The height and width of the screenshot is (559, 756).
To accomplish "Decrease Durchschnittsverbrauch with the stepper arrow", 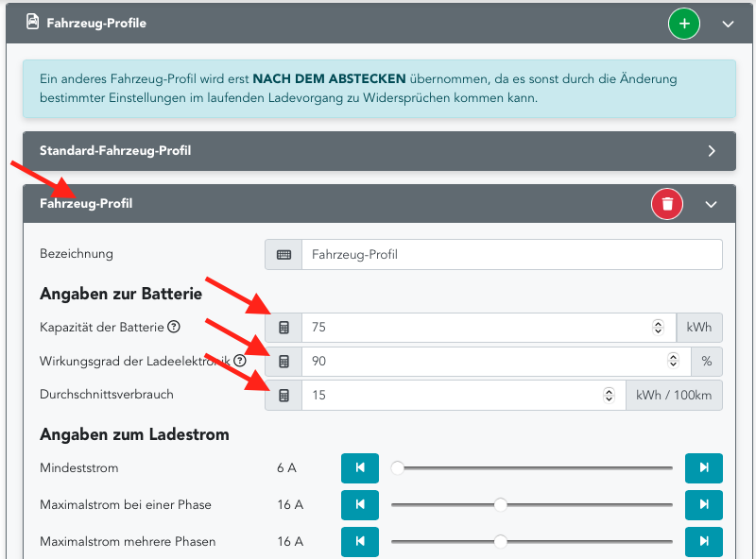I will (x=610, y=399).
